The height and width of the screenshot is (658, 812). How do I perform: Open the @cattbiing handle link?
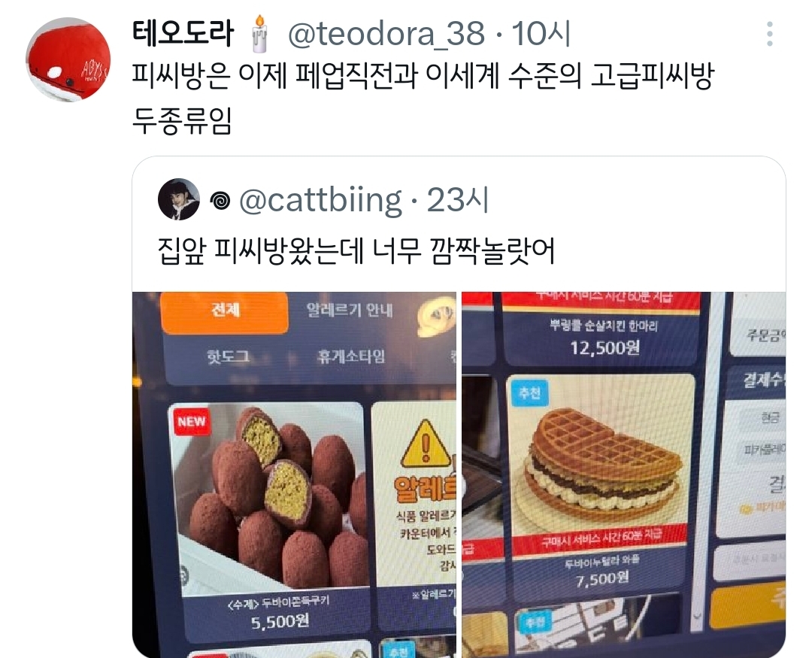click(320, 201)
